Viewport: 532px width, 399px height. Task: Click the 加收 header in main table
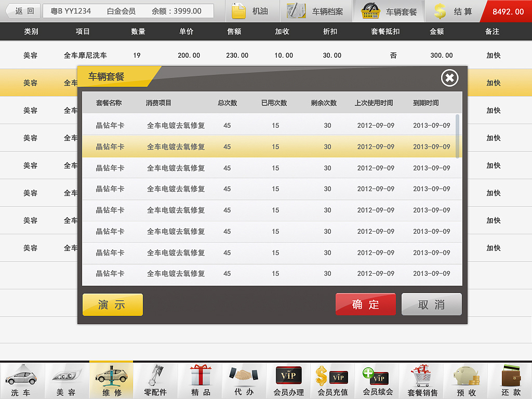point(282,32)
